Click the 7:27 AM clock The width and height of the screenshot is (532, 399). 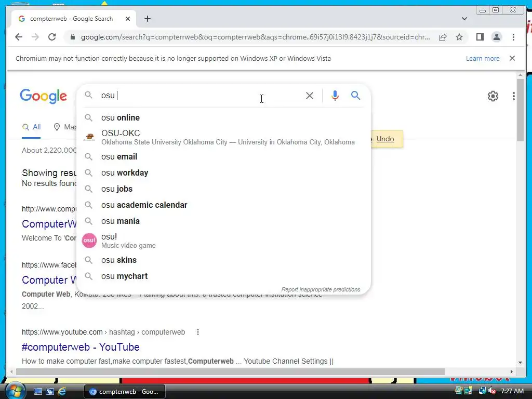[512, 391]
